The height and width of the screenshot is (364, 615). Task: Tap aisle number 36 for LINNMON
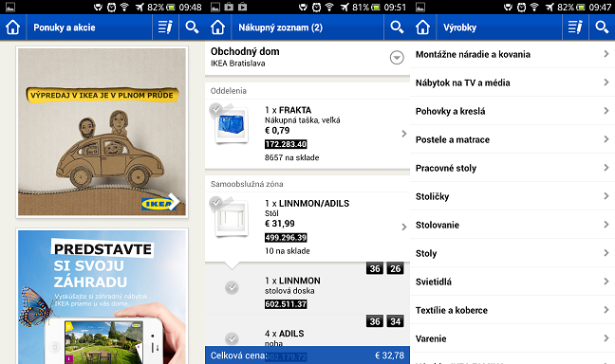pos(375,268)
